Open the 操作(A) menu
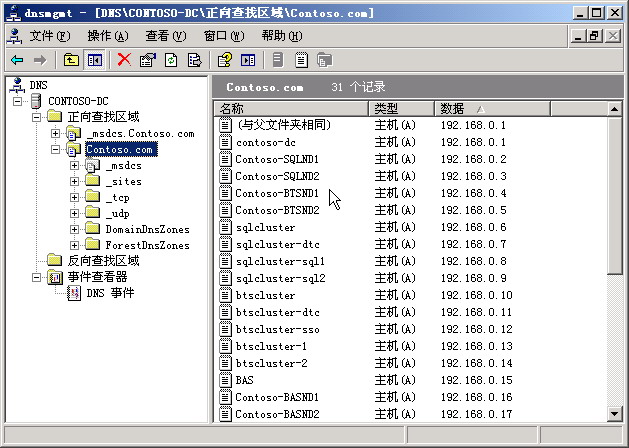 [x=108, y=36]
